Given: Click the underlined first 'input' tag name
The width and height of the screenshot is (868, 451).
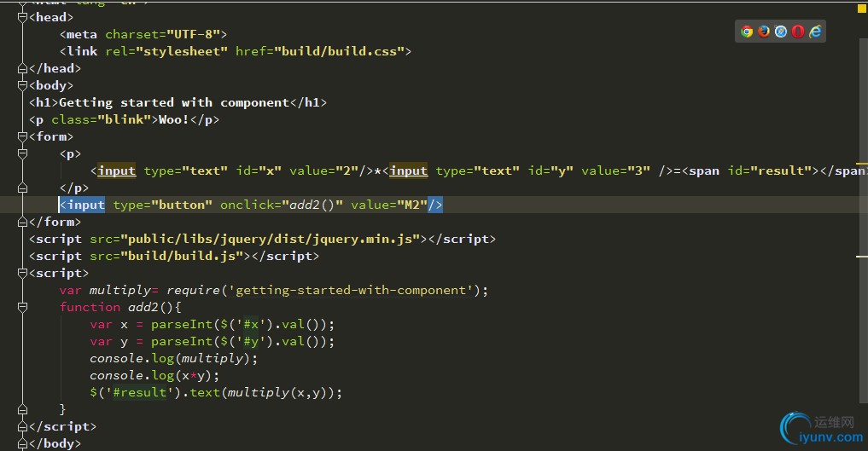Looking at the screenshot, I should tap(116, 171).
